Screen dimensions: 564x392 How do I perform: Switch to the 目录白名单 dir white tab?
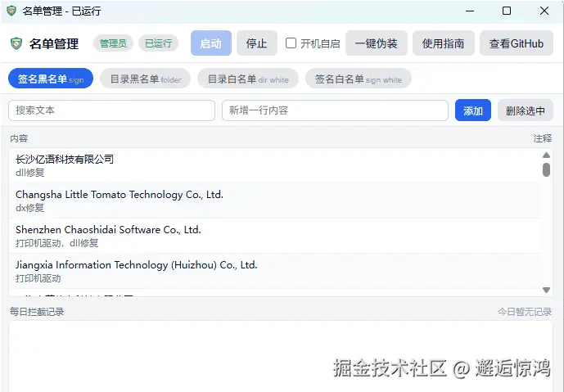(x=248, y=79)
